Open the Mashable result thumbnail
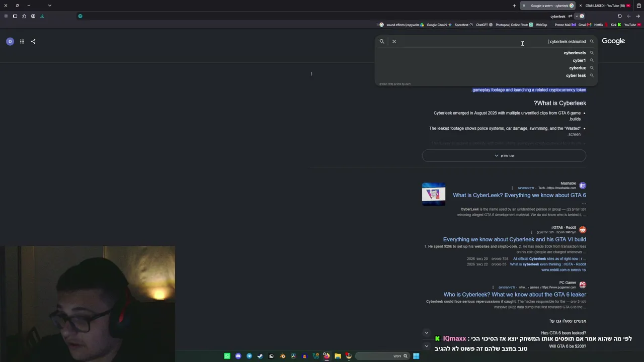This screenshot has height=362, width=644. click(x=434, y=194)
